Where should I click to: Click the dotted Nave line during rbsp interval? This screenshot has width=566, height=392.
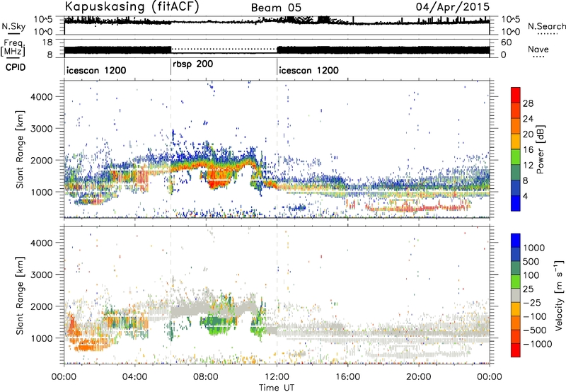(x=224, y=49)
